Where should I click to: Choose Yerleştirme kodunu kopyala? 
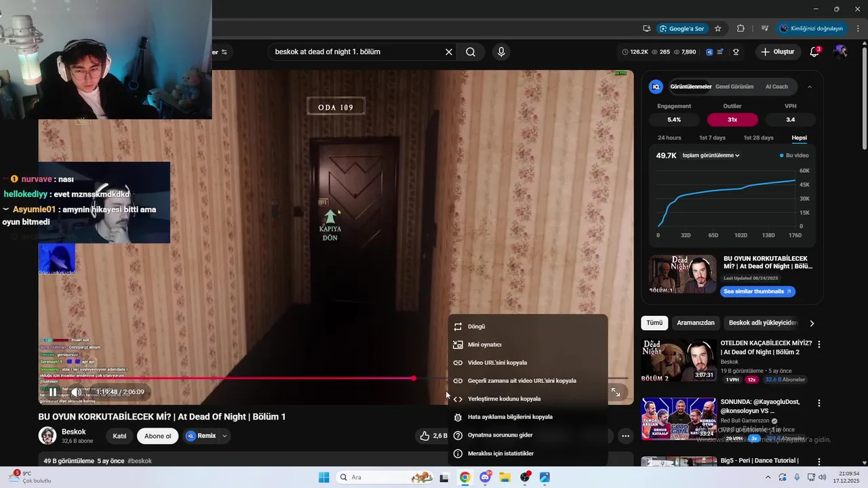(x=528, y=399)
